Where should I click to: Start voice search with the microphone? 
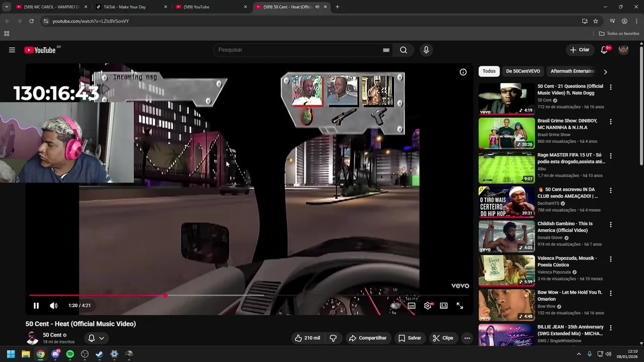(x=426, y=50)
